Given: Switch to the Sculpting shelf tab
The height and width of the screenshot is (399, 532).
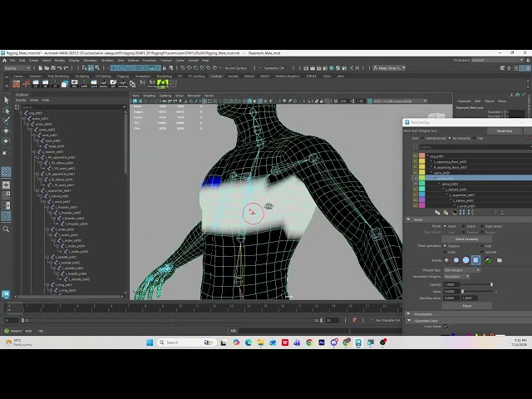Looking at the screenshot, I should 82,76.
